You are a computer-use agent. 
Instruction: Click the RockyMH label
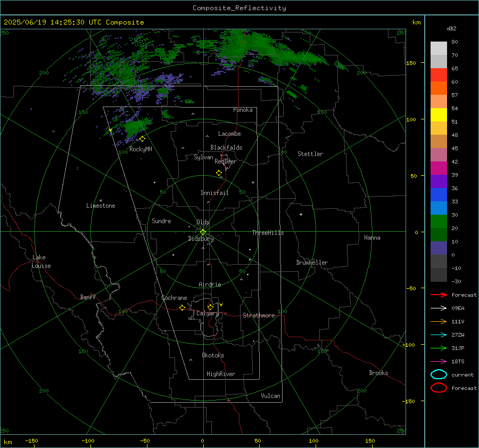click(x=141, y=149)
